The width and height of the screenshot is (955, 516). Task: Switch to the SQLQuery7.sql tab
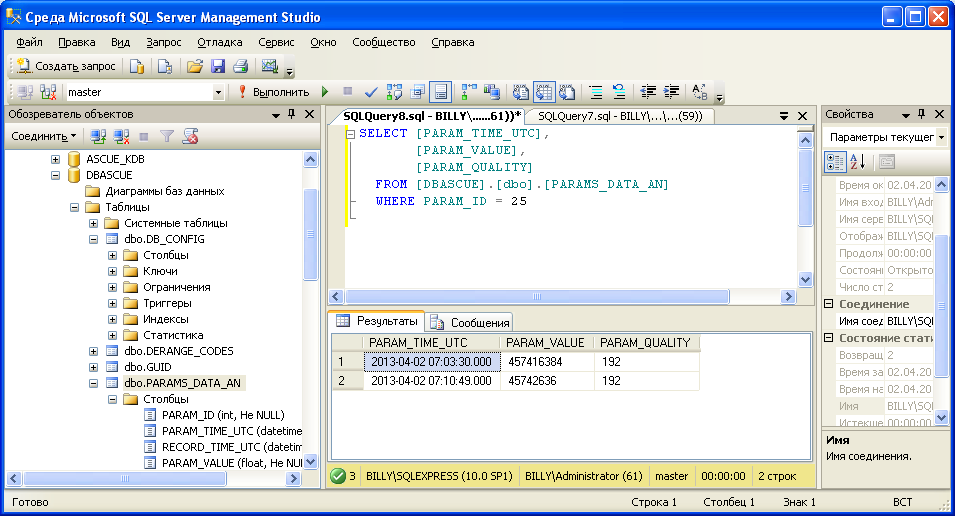pos(619,116)
